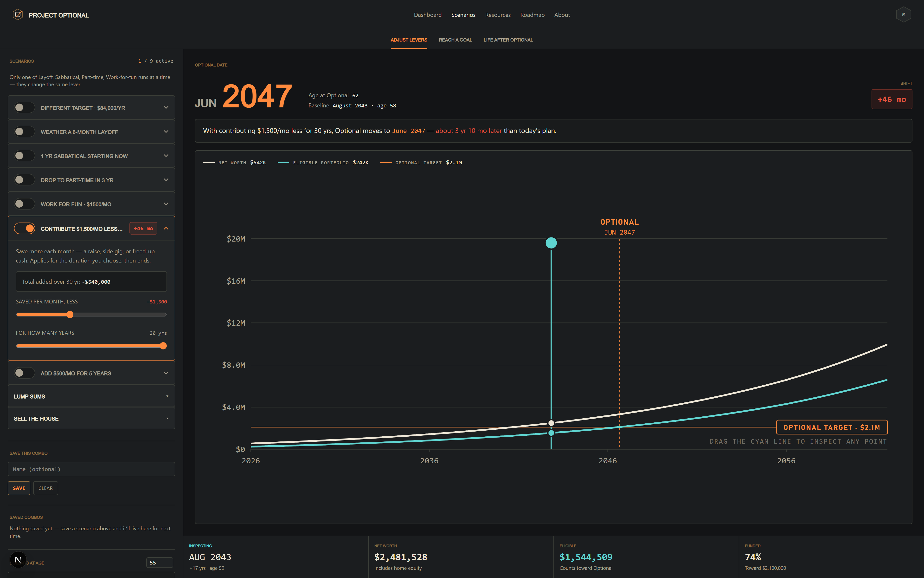Expand the 6-Month Layoff chevron
Viewport: 924px width, 578px height.
[166, 132]
